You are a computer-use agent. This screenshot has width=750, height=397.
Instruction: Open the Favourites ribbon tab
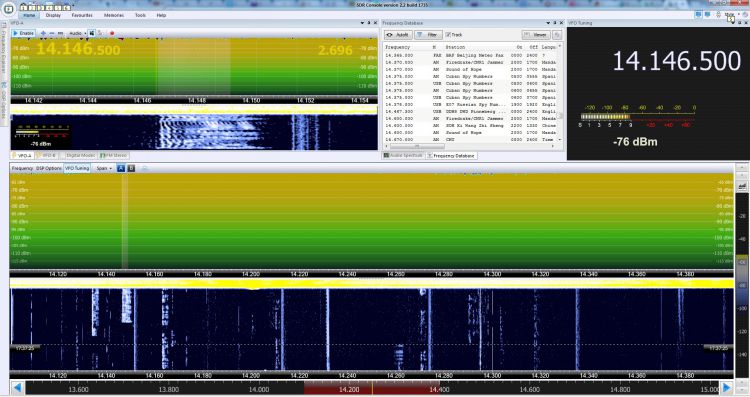(82, 15)
